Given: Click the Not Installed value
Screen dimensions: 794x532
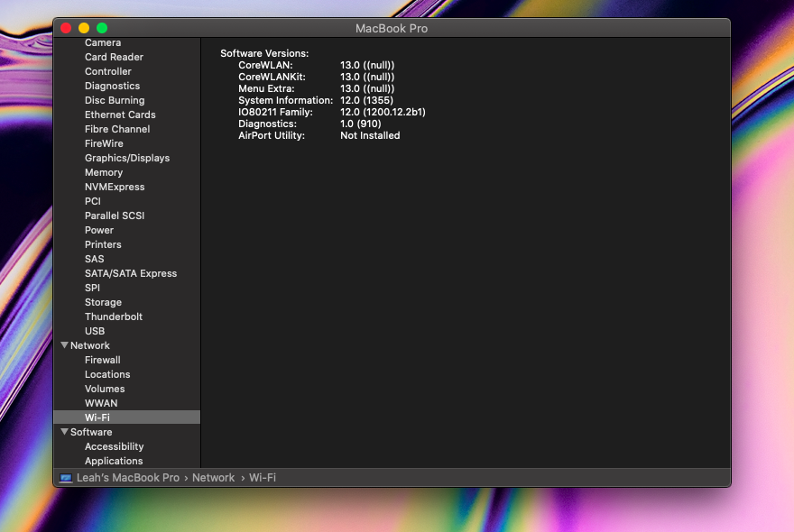Looking at the screenshot, I should 370,135.
